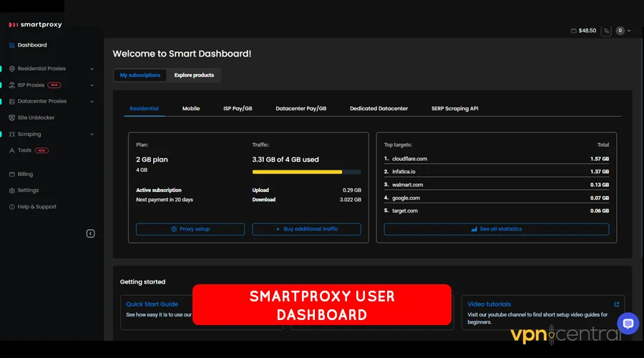Screen dimensions: 644x358
Task: Click the ISP Proxies sidebar icon
Action: point(12,85)
